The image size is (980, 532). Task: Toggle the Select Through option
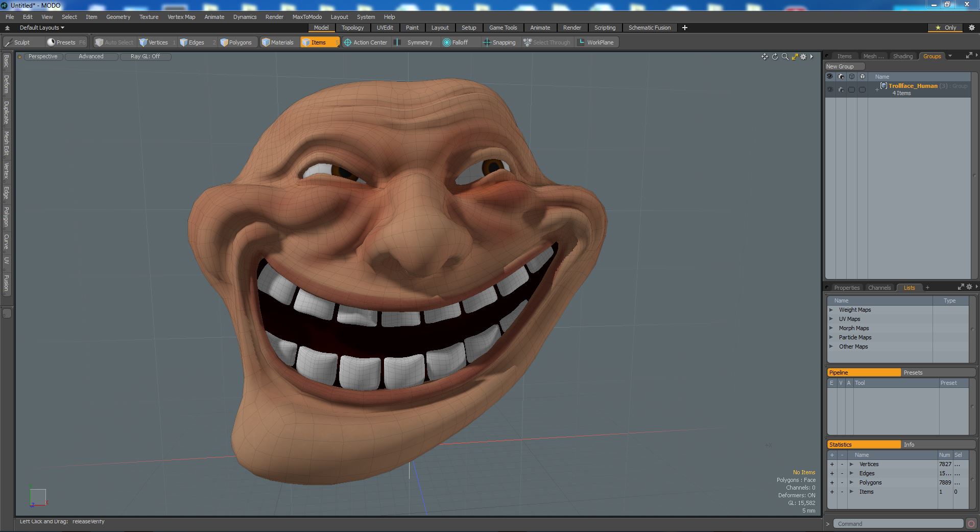tap(547, 42)
